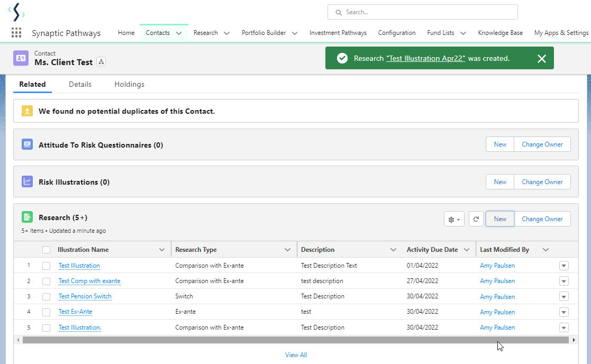Click the contact hierarchy icon beside Ms. Client Test
Viewport: 591px width, 364px height.
pos(102,62)
